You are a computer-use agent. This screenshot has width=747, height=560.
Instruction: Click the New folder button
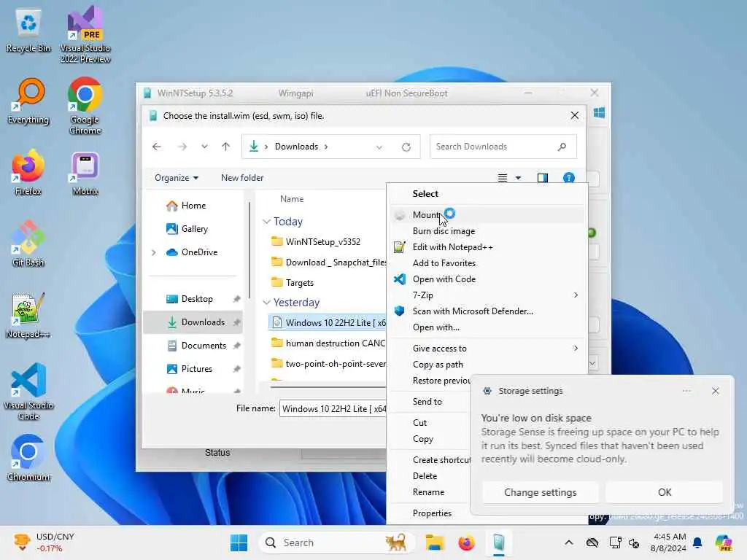click(x=242, y=178)
